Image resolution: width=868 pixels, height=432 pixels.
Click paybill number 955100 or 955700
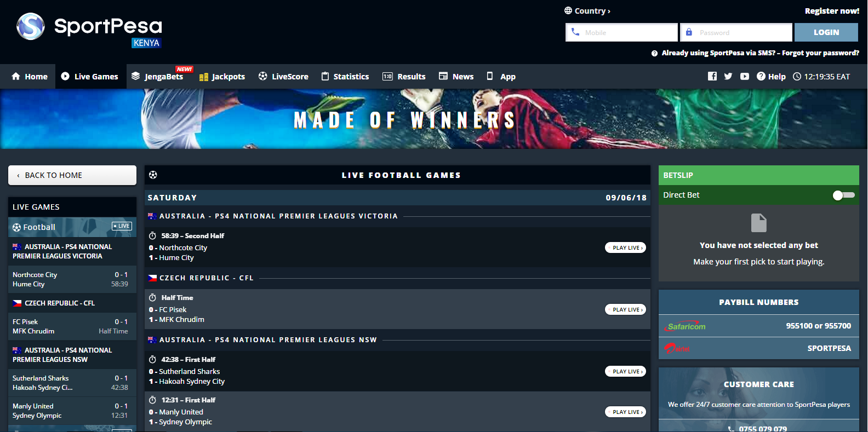pyautogui.click(x=818, y=326)
